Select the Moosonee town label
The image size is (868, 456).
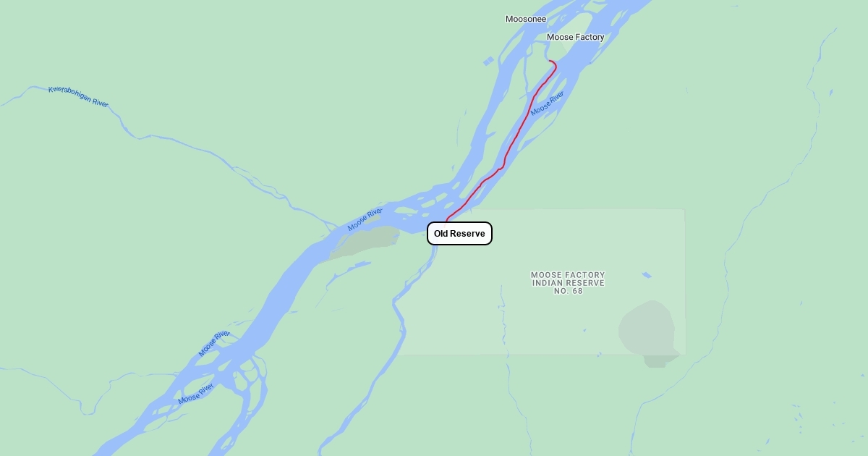pyautogui.click(x=526, y=19)
